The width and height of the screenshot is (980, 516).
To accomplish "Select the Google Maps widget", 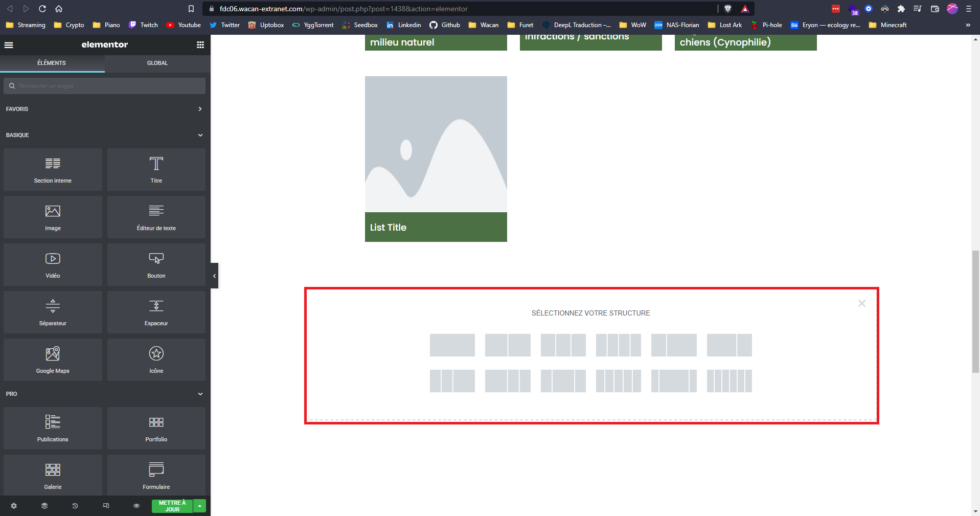I will point(53,360).
